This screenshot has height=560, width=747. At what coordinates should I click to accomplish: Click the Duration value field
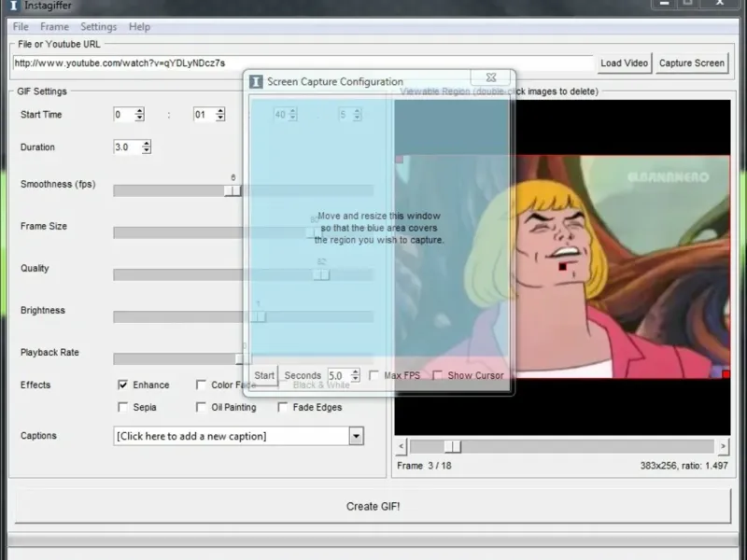pos(127,147)
